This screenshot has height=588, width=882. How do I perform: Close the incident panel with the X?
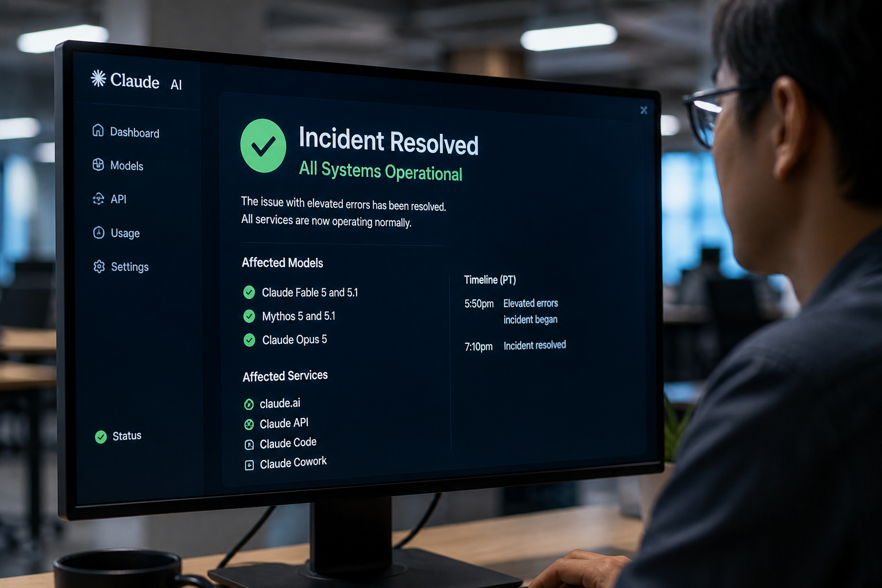click(x=644, y=110)
